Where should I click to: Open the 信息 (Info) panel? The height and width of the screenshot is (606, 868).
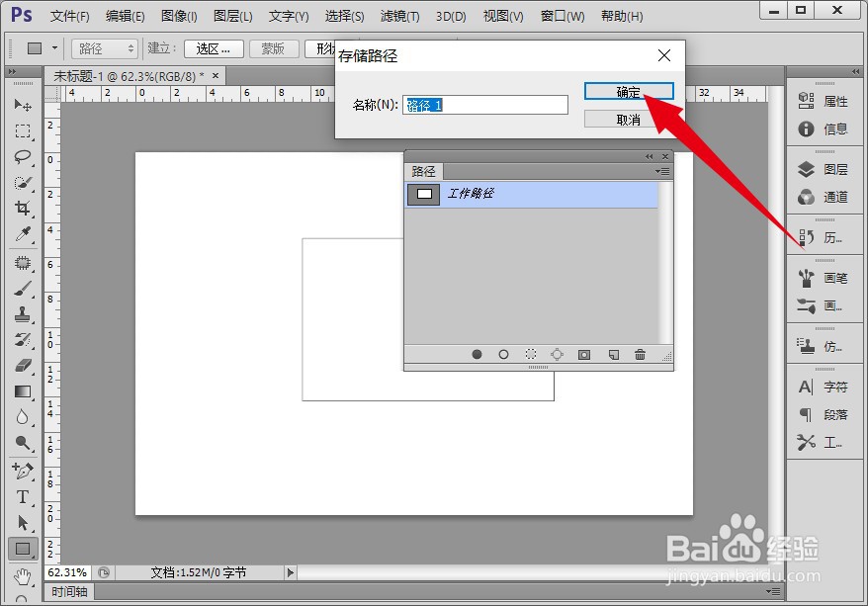pos(824,129)
